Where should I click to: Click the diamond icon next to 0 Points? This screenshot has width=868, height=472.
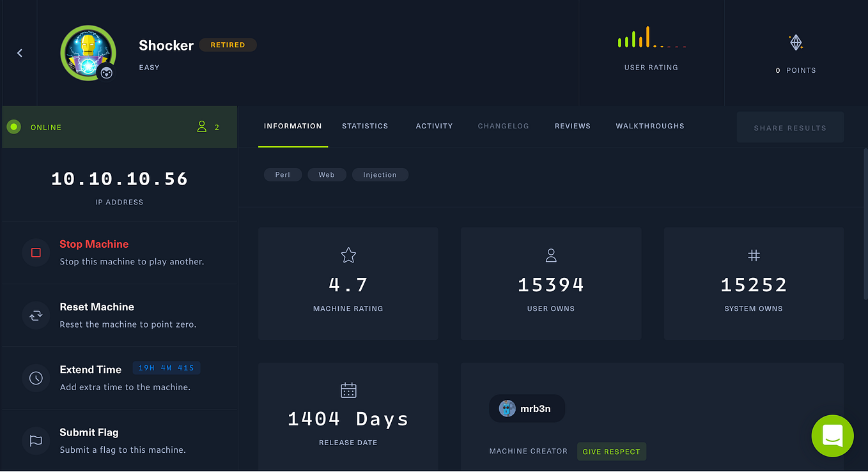coord(795,42)
